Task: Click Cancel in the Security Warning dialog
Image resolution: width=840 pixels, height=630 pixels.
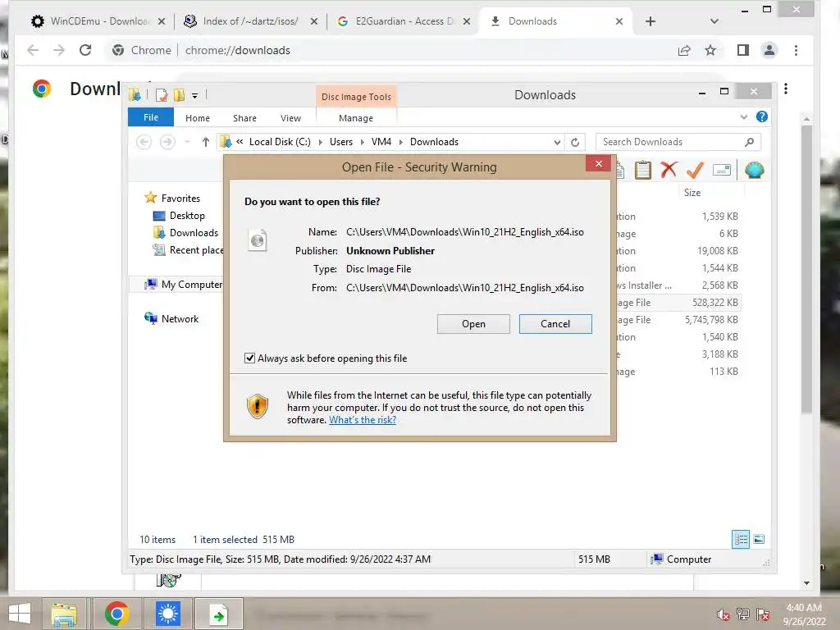Action: (555, 324)
